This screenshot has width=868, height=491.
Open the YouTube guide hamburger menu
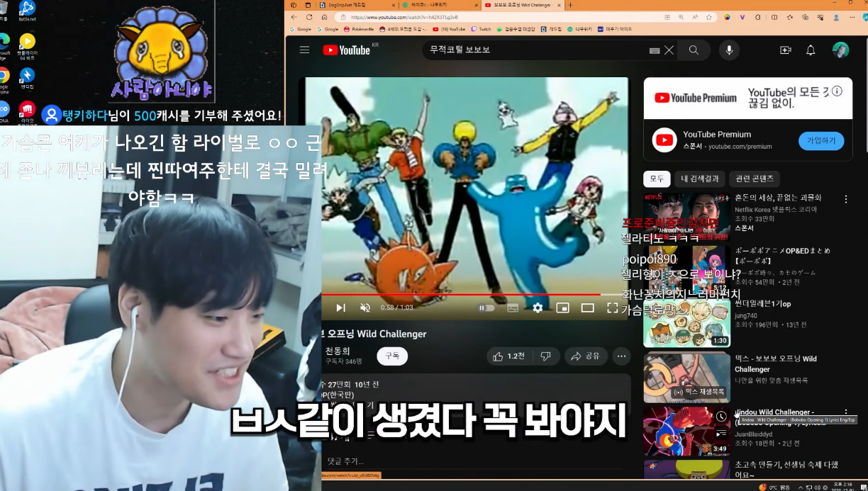click(x=304, y=50)
